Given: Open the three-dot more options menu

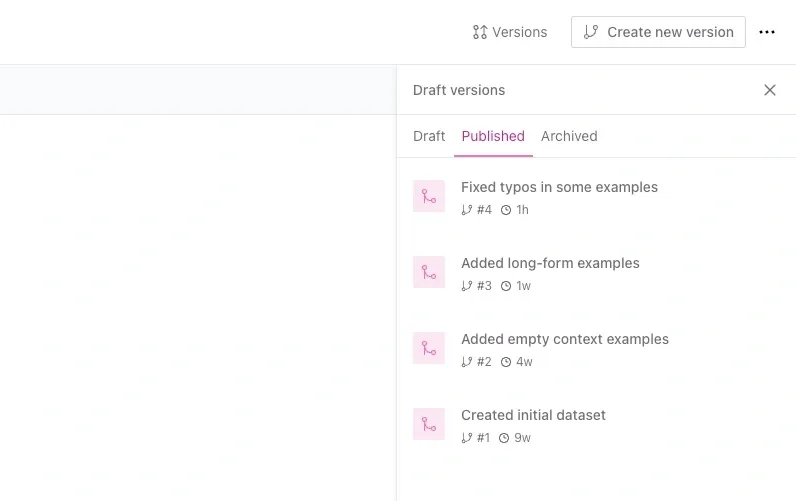Looking at the screenshot, I should tap(767, 32).
